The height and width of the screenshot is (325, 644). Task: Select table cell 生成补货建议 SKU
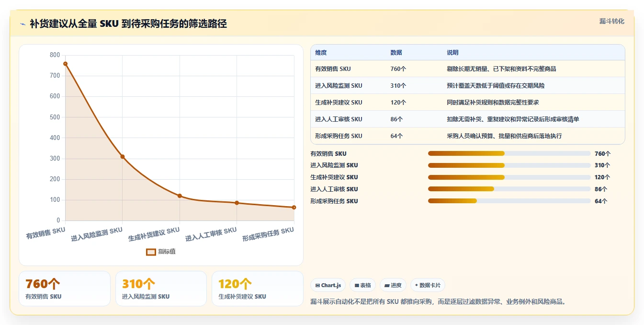coord(339,103)
